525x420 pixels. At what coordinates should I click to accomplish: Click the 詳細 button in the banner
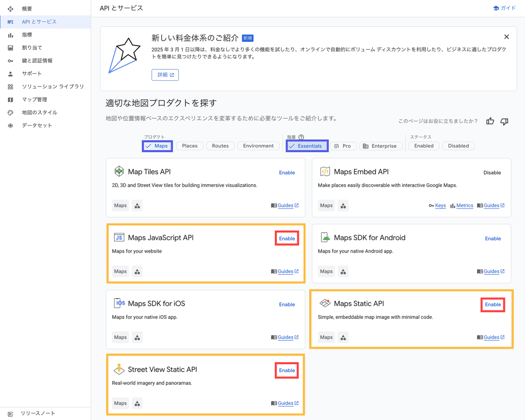tap(165, 75)
